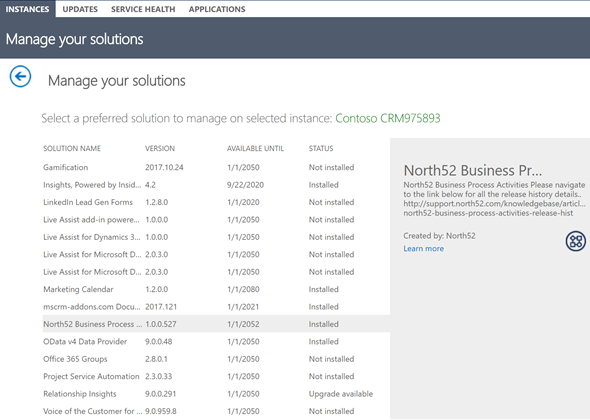This screenshot has height=420, width=590.
Task: Click the Solution Name column header
Action: coord(72,148)
